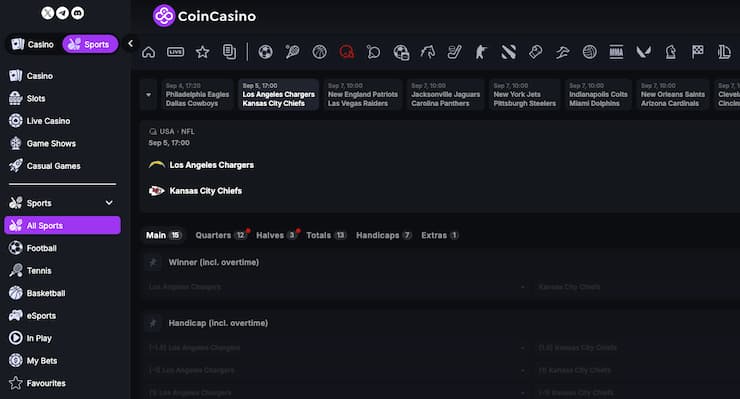The width and height of the screenshot is (740, 399).
Task: Switch to Sports mode toggle
Action: 90,44
